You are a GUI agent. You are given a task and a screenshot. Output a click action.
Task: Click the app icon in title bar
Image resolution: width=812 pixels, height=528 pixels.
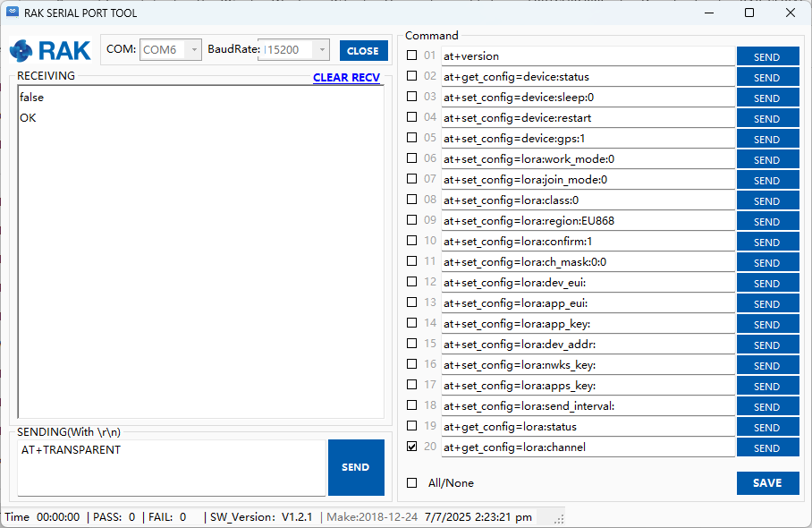coord(13,13)
